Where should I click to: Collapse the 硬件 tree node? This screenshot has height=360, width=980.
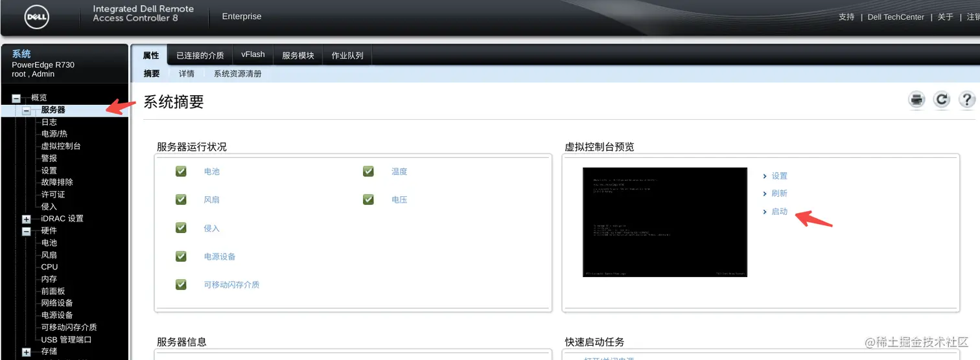coord(27,231)
